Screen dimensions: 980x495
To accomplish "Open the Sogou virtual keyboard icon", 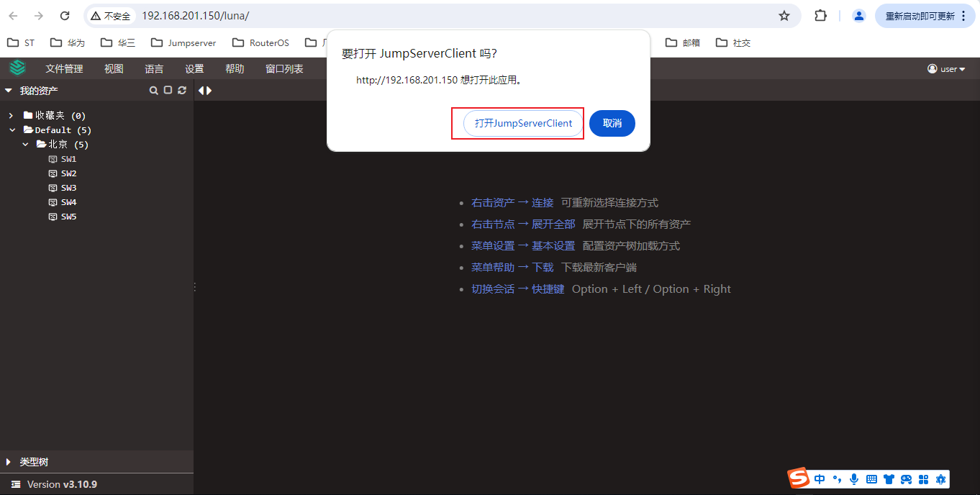I will 871,478.
